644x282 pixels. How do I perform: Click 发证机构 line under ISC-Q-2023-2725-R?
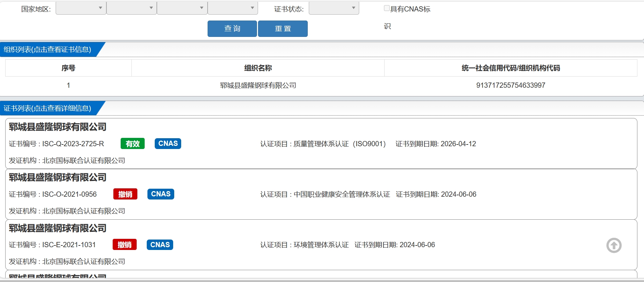coord(67,160)
